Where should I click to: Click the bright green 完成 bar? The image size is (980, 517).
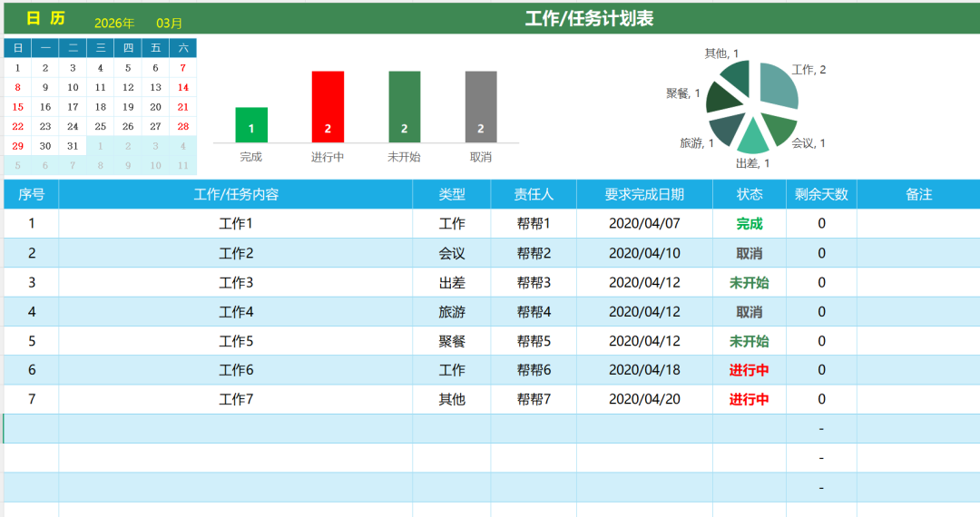tap(251, 125)
